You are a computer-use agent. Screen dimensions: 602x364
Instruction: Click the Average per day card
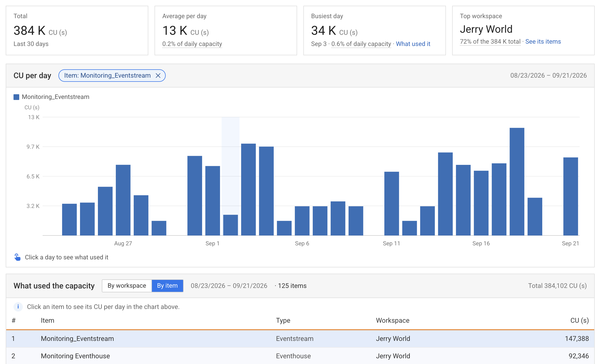pyautogui.click(x=226, y=31)
